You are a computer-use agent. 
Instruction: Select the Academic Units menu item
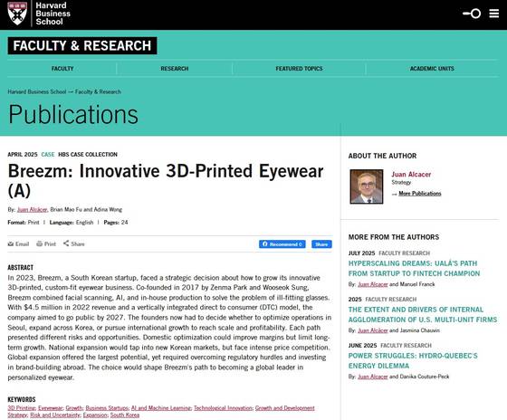pos(432,69)
